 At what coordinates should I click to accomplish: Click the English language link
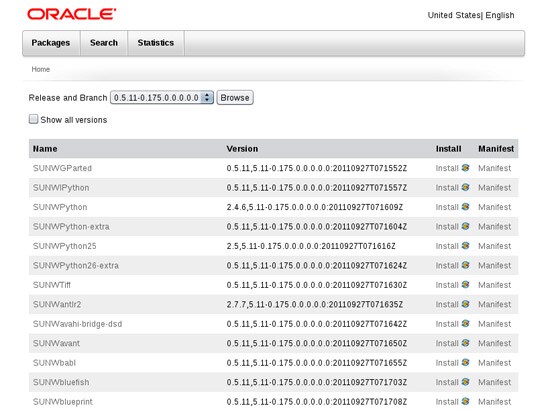500,15
